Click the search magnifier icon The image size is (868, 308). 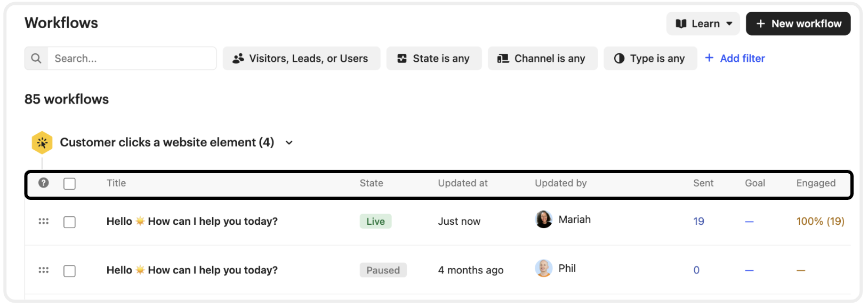[36, 58]
